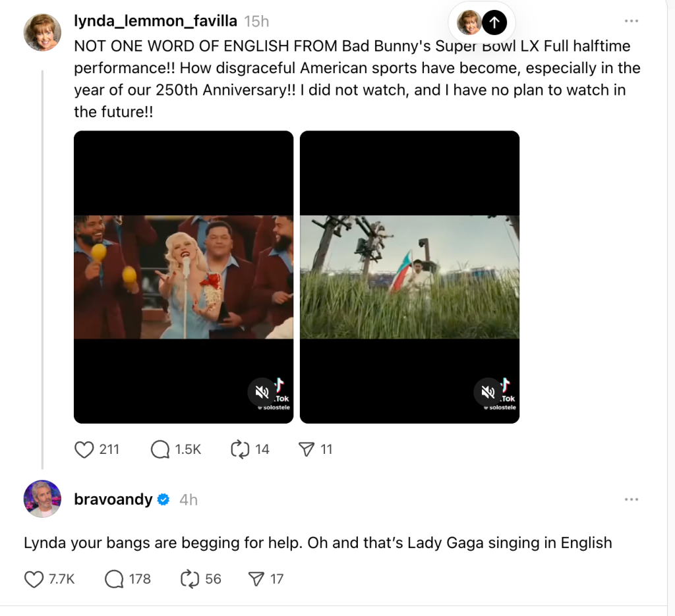Screen dimensions: 675x616
Task: Share lynda_lemmon_favilla's post via paper plane icon
Action: 307,449
